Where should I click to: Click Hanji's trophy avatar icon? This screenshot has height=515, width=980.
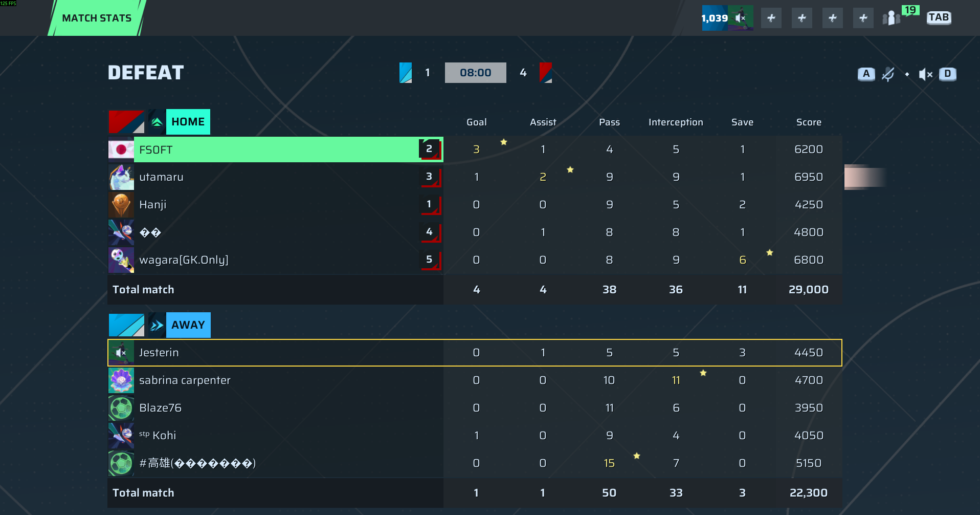pos(121,205)
